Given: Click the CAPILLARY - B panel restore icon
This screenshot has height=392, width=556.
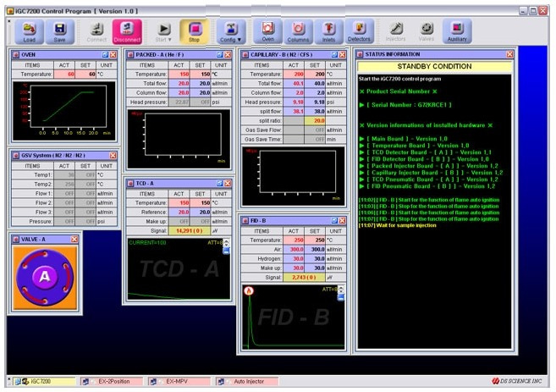Looking at the screenshot, I should click(x=334, y=55).
